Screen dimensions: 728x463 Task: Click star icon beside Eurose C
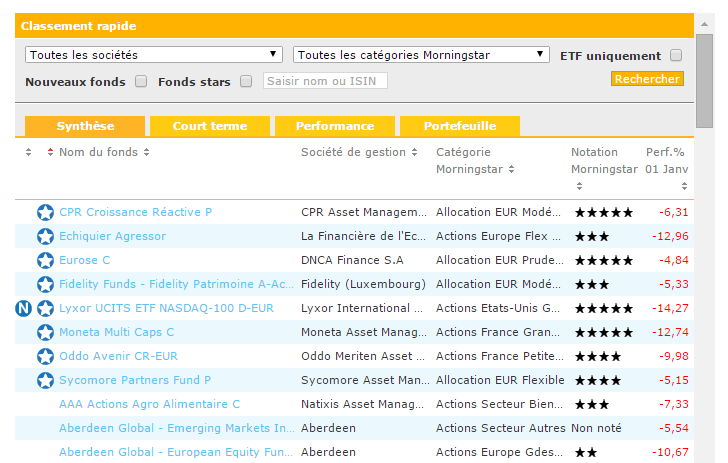pyautogui.click(x=45, y=260)
